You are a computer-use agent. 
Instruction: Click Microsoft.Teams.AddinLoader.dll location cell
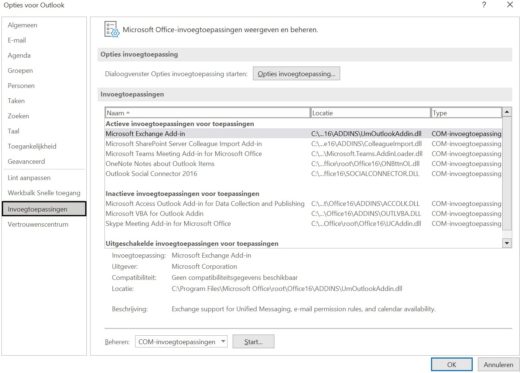[367, 154]
